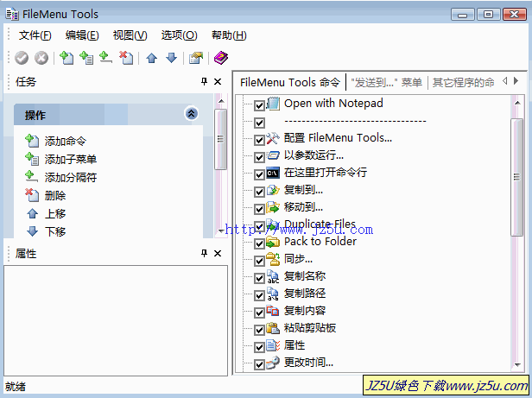Click the 添加子菜单 link
This screenshot has height=398, width=532.
(71, 159)
